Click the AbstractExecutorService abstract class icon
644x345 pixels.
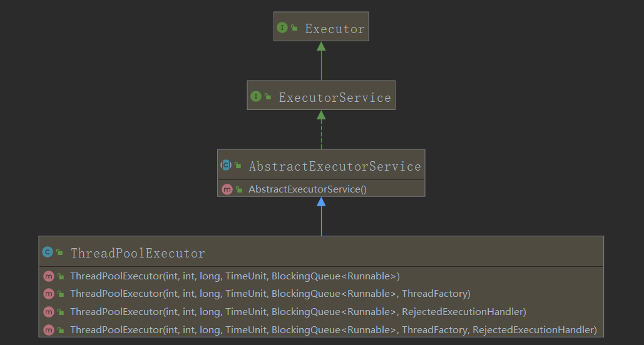coord(226,165)
